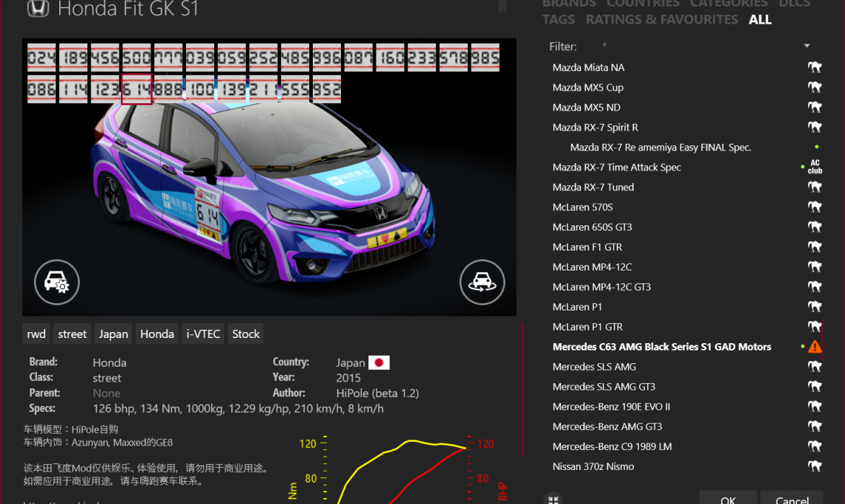Click the AC club icon on RX-7 Time Attack
Viewport: 845px width, 504px height.
pos(815,167)
